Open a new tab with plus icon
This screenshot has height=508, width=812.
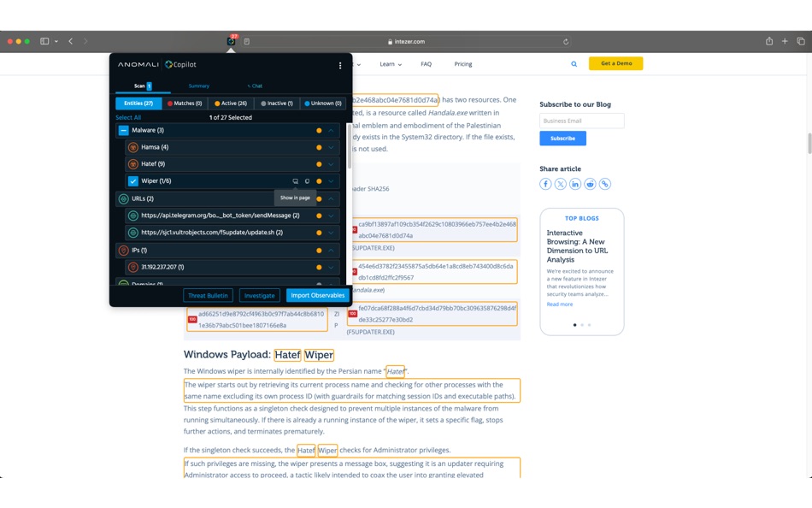[x=785, y=41]
